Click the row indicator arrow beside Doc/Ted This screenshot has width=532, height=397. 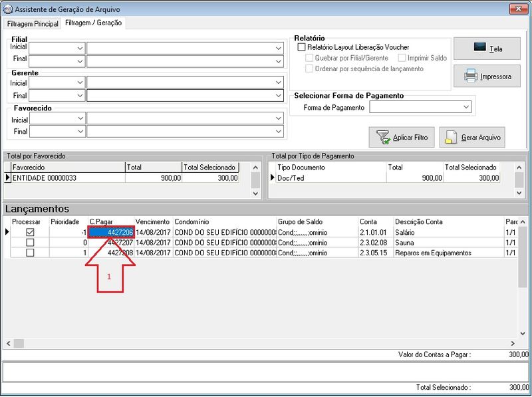(x=272, y=178)
